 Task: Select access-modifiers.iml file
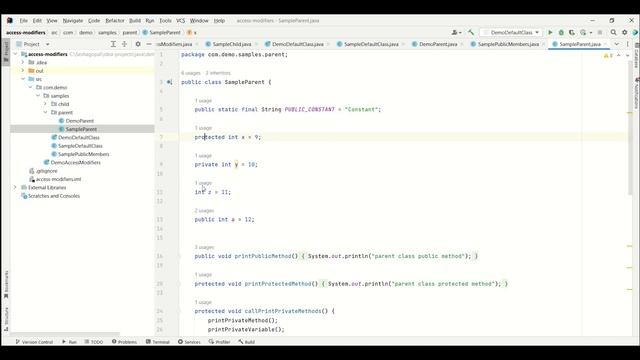(58, 179)
